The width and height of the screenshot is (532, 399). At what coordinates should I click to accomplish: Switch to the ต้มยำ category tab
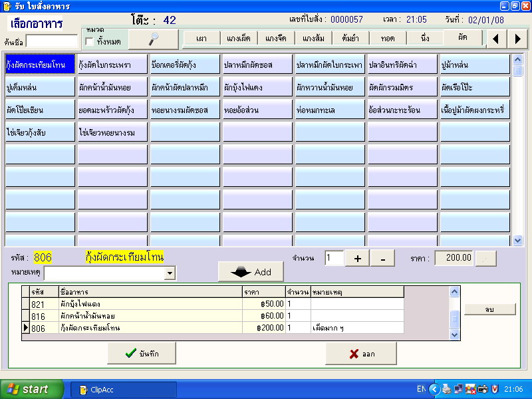click(x=348, y=38)
